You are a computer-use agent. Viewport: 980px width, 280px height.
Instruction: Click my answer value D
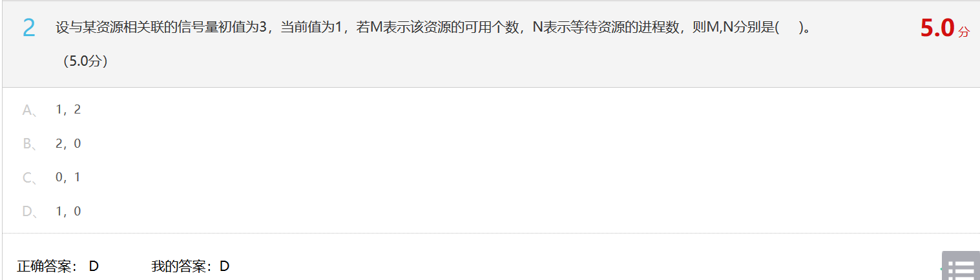pyautogui.click(x=225, y=266)
